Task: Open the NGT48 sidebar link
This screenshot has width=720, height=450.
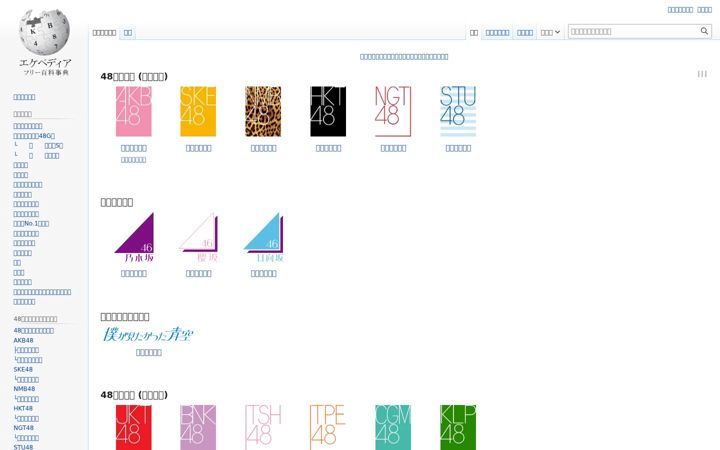Action: 23,428
